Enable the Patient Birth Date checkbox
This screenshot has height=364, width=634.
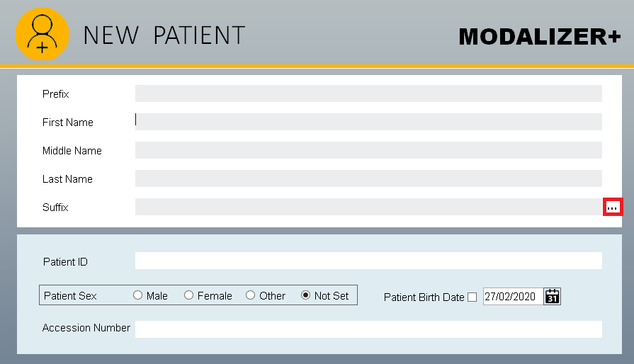472,297
